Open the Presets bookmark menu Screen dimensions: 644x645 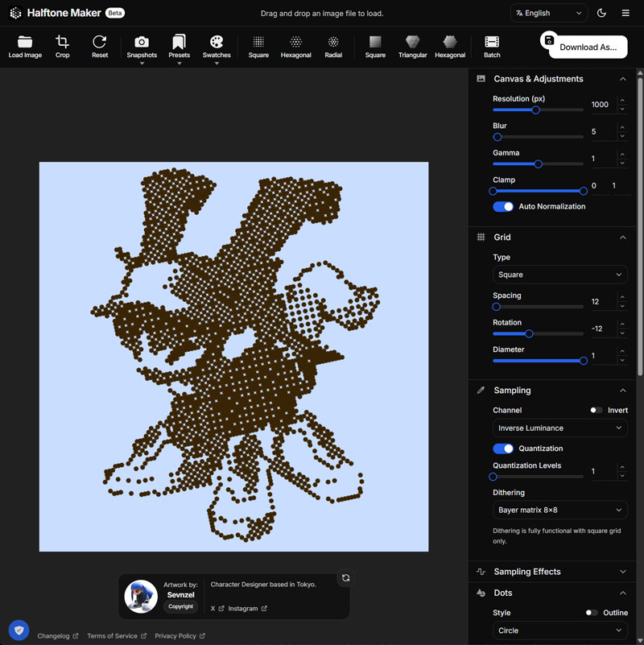click(x=179, y=42)
